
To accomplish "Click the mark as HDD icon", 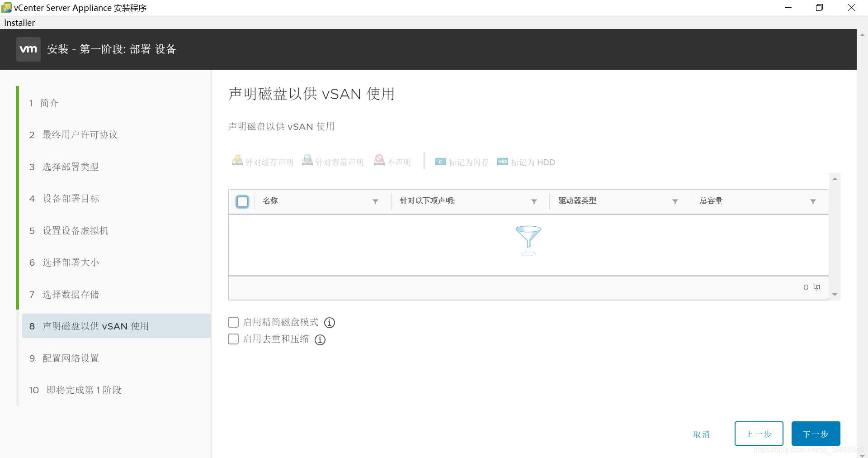I will point(503,162).
